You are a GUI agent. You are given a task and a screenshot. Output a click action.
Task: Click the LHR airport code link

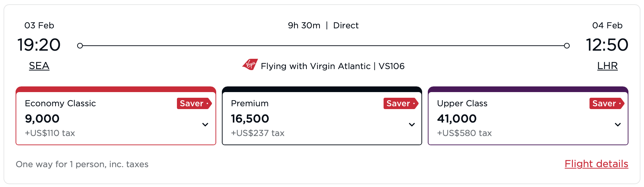tap(607, 66)
